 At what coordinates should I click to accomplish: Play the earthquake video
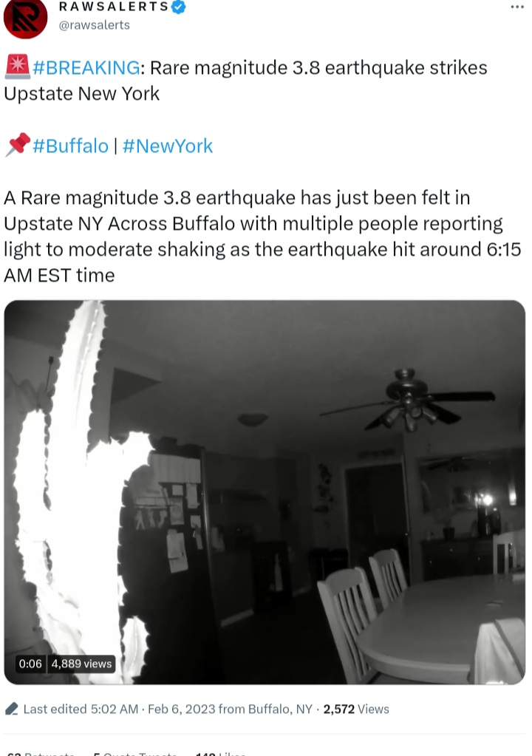click(x=265, y=491)
